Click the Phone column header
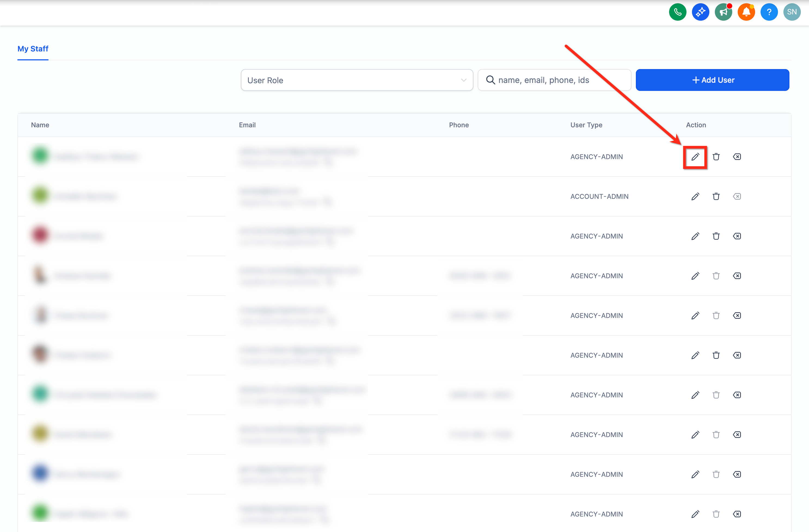Viewport: 809px width, 532px height. 459,125
